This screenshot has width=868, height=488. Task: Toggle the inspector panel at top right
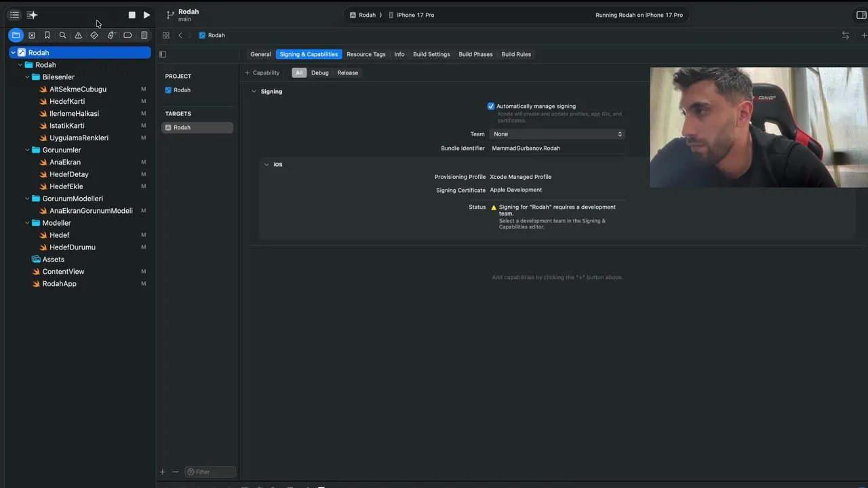(x=861, y=15)
